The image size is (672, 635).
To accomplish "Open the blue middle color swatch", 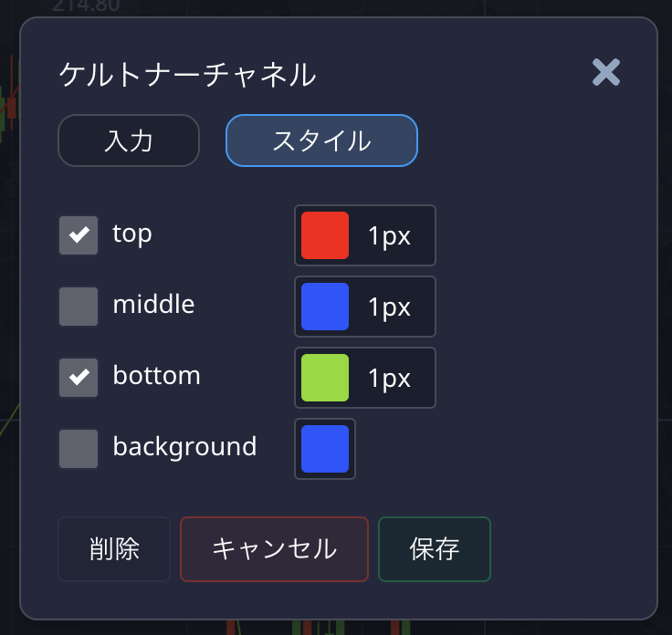I will 325,307.
